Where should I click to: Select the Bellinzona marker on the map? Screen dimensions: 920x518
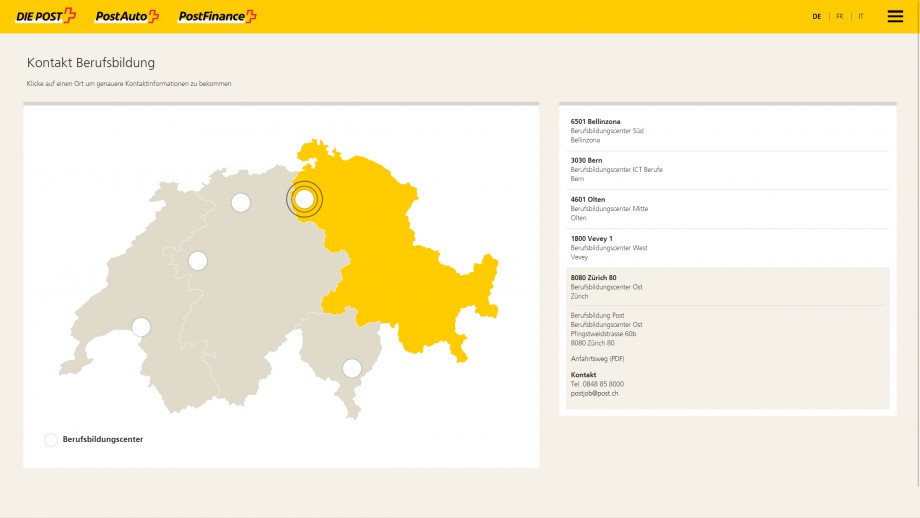pos(352,368)
